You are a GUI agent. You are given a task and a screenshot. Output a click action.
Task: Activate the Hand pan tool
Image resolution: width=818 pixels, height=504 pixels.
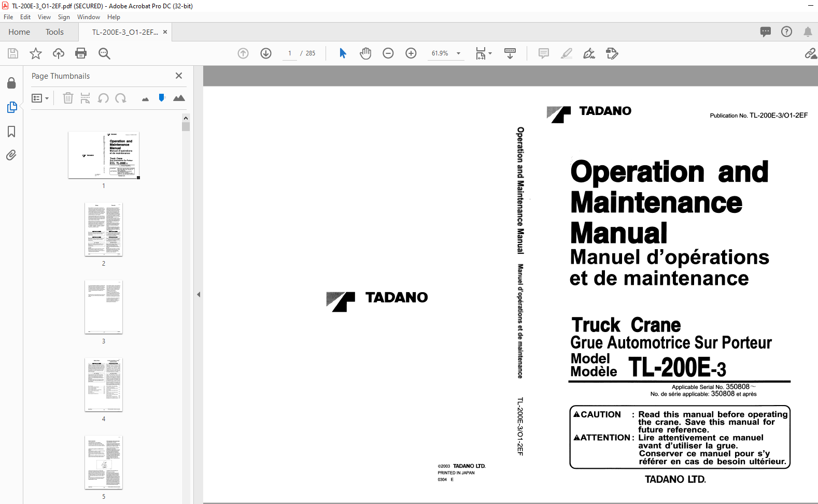[365, 53]
